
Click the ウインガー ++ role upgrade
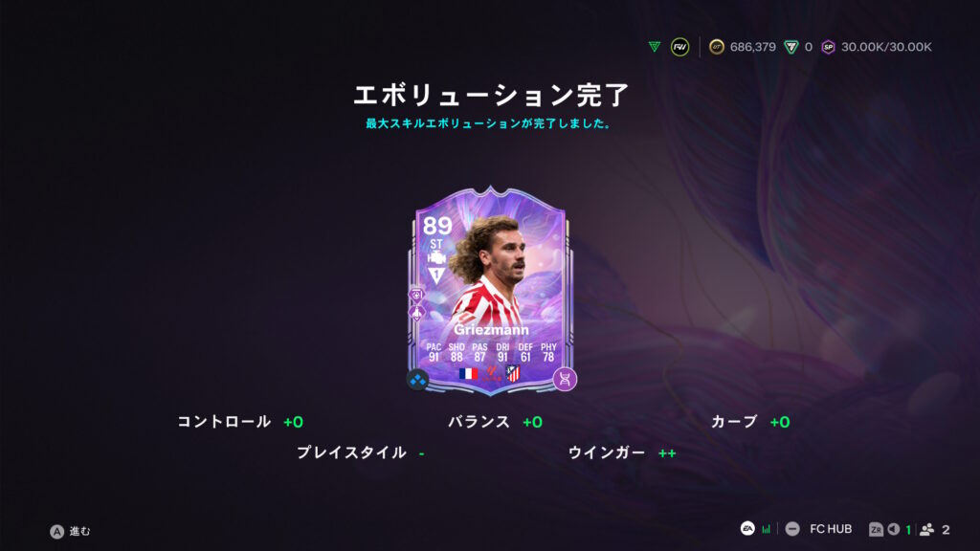622,452
